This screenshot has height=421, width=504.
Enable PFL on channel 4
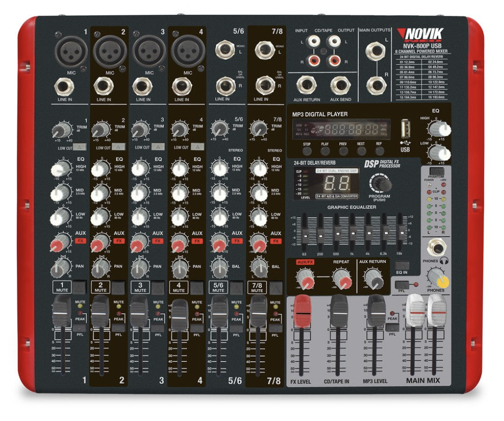(197, 328)
